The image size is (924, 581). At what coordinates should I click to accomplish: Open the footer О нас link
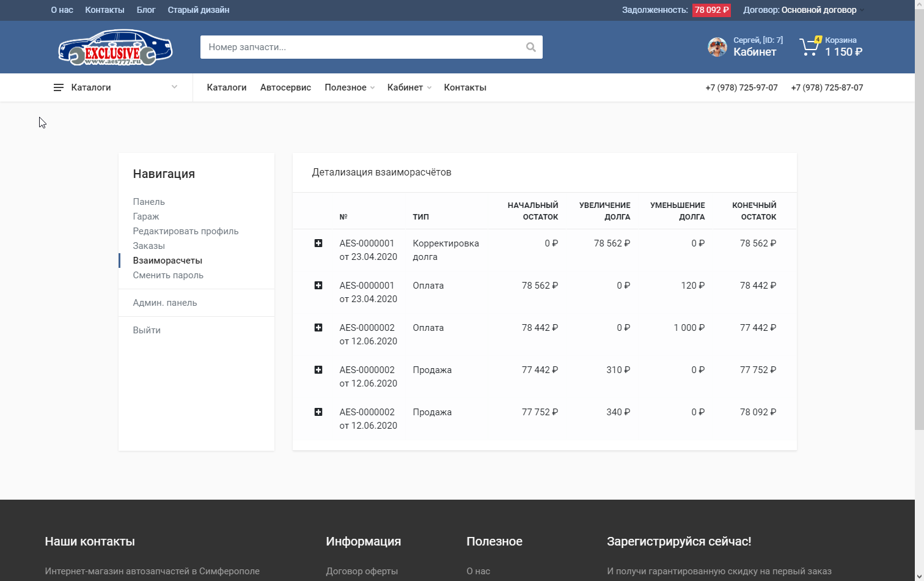478,571
